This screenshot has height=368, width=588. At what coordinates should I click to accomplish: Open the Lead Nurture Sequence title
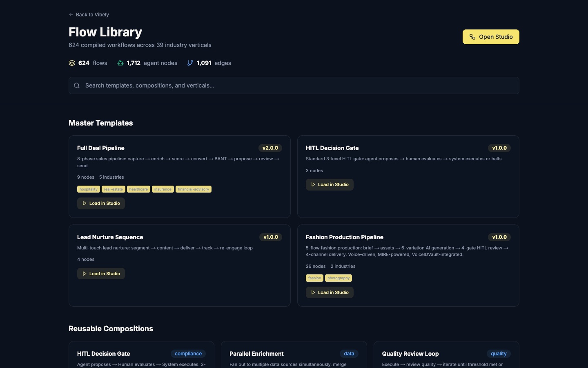click(x=110, y=237)
